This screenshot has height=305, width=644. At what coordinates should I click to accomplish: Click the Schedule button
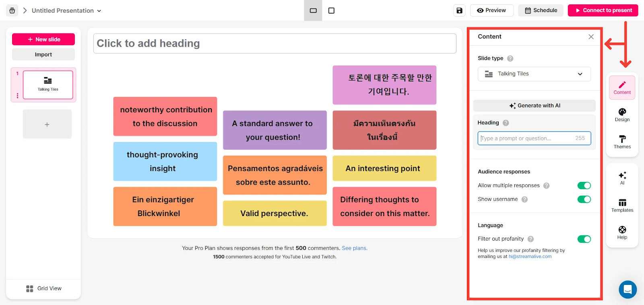(541, 10)
